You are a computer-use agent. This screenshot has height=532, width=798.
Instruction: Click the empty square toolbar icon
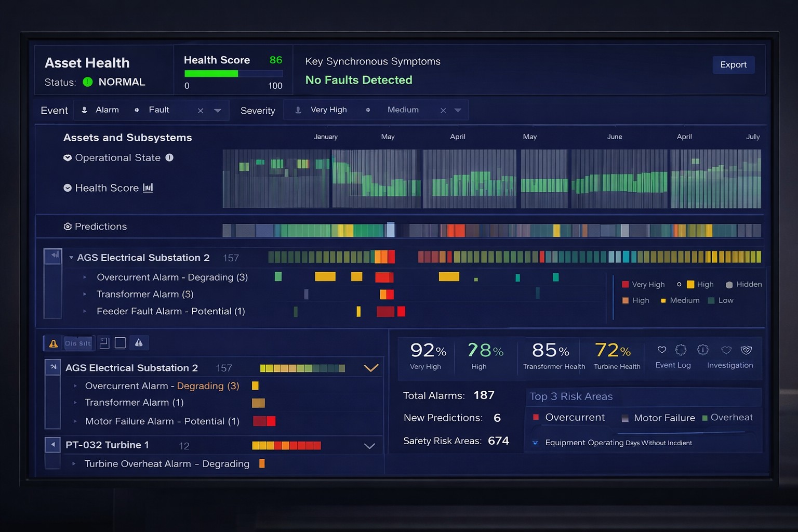(120, 343)
